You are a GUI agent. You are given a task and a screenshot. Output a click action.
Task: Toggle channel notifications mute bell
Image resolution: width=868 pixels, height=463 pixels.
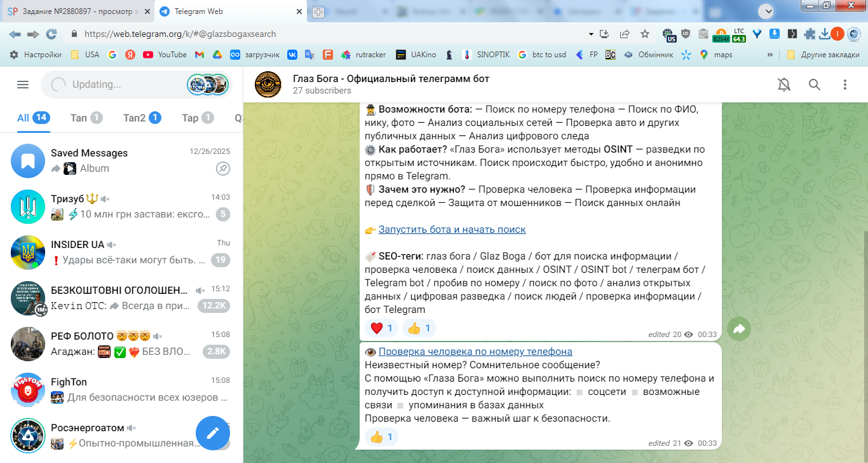click(x=785, y=85)
